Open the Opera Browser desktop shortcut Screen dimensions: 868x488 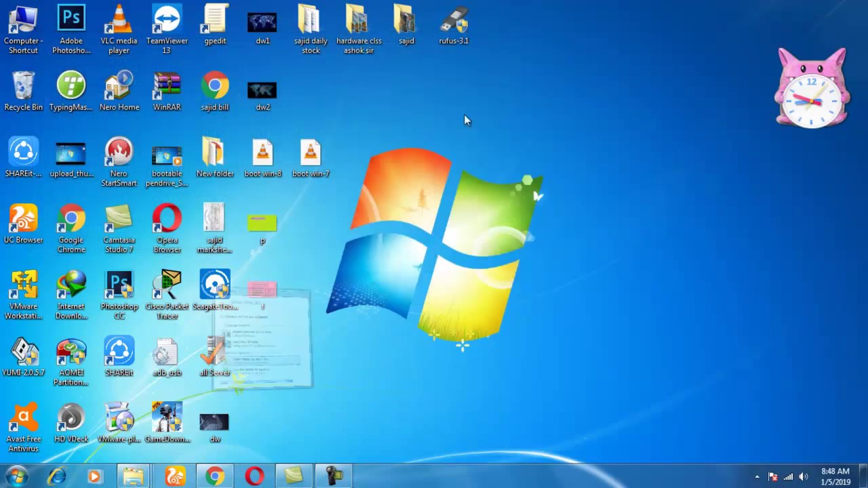167,229
